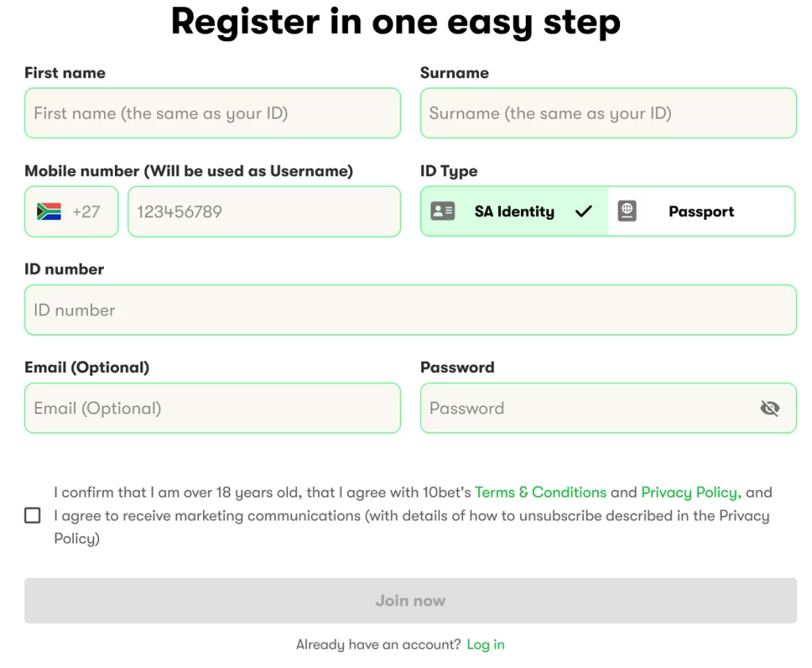Open the Privacy Policy link

(x=691, y=493)
